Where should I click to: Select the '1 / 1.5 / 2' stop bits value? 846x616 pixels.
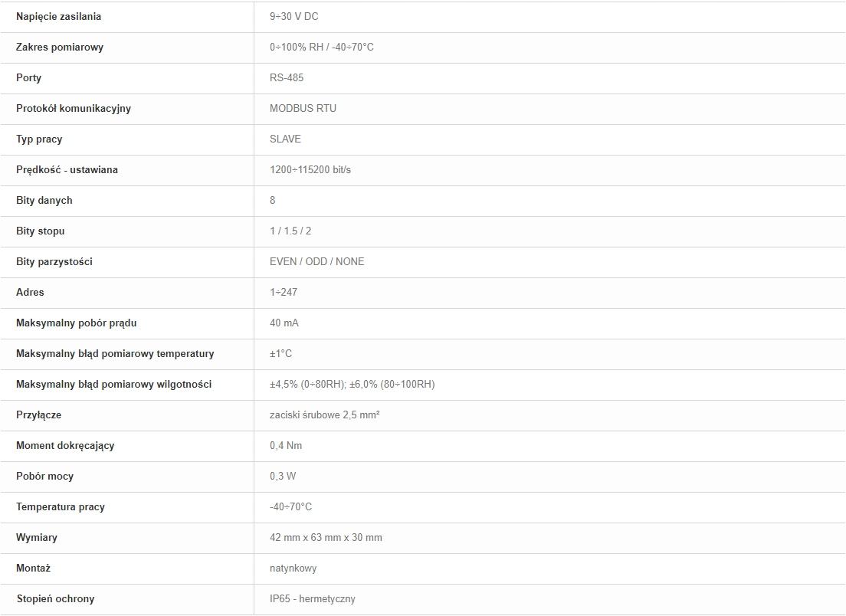coord(290,231)
